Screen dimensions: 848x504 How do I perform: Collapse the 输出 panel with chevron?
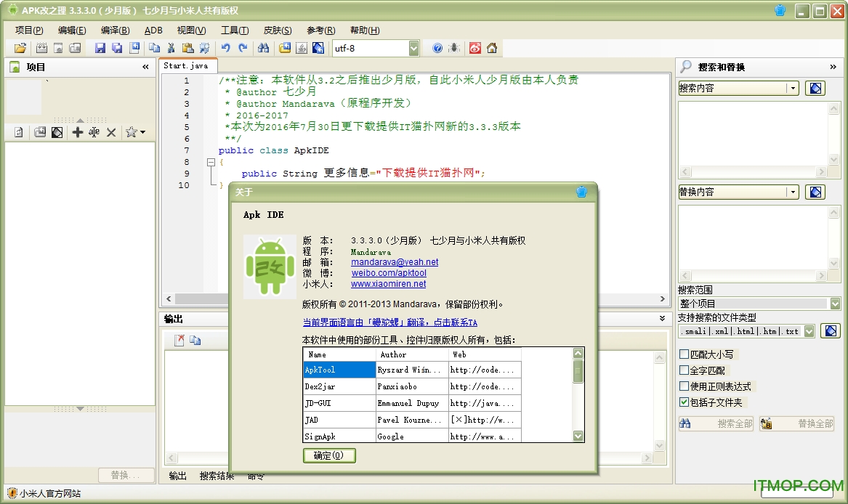click(x=663, y=319)
